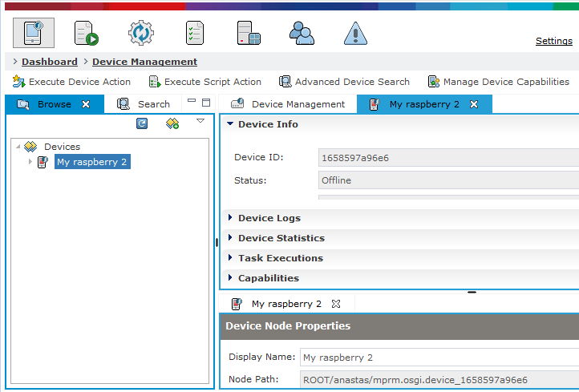Open the device management toolbar icon
The height and width of the screenshot is (392, 579).
[x=34, y=33]
